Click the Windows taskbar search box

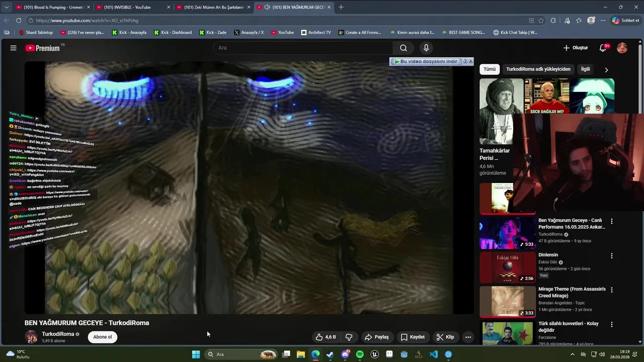pos(242,354)
